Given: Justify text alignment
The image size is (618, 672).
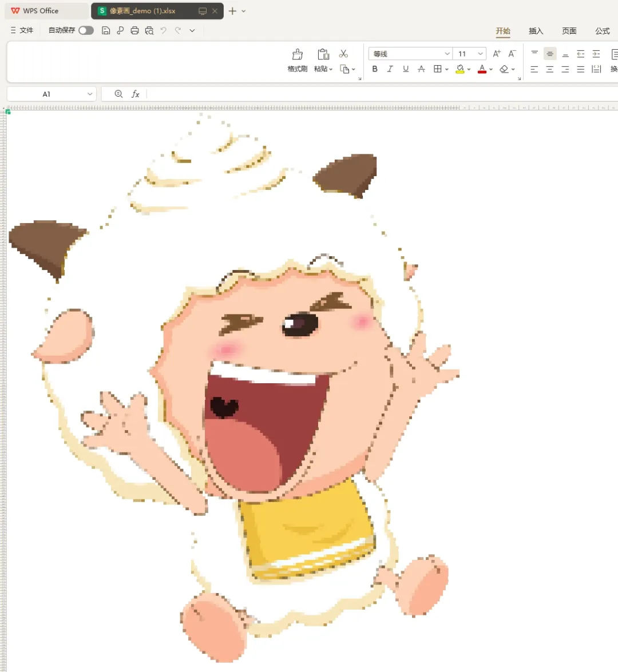Looking at the screenshot, I should point(581,69).
